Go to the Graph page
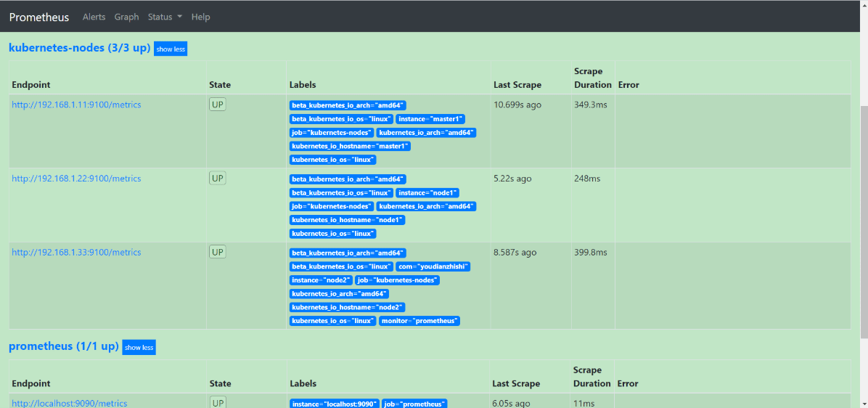 126,17
